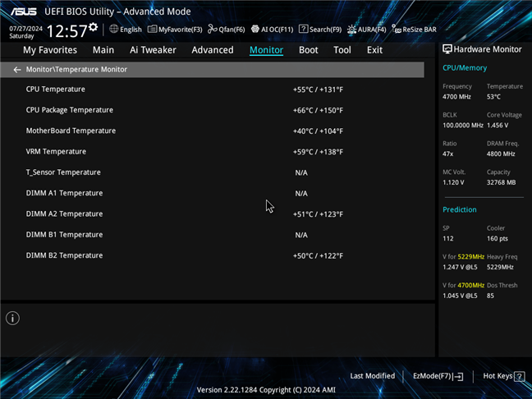This screenshot has height=399, width=532.
Task: Toggle ReSize BAR option
Action: pos(415,30)
